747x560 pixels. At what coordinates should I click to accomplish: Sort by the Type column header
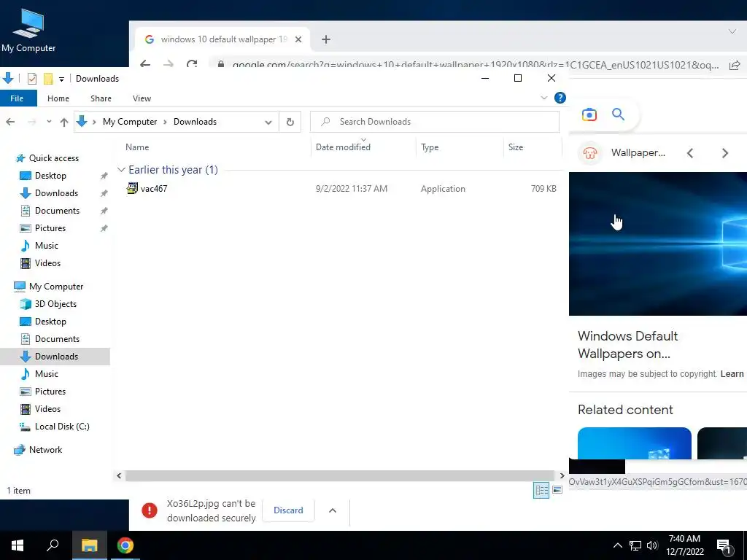(x=430, y=147)
